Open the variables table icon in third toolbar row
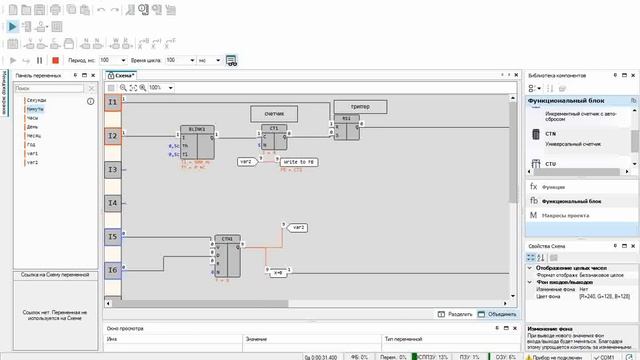 pyautogui.click(x=13, y=43)
